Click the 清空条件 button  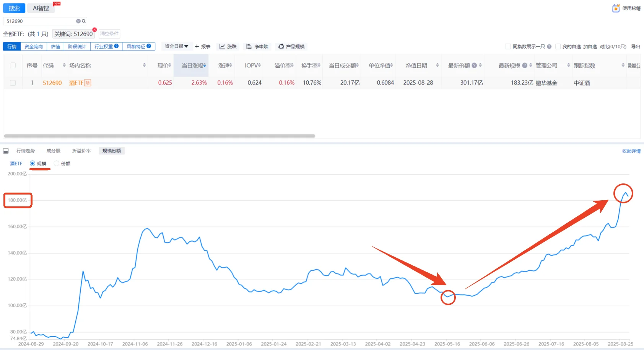(x=109, y=34)
